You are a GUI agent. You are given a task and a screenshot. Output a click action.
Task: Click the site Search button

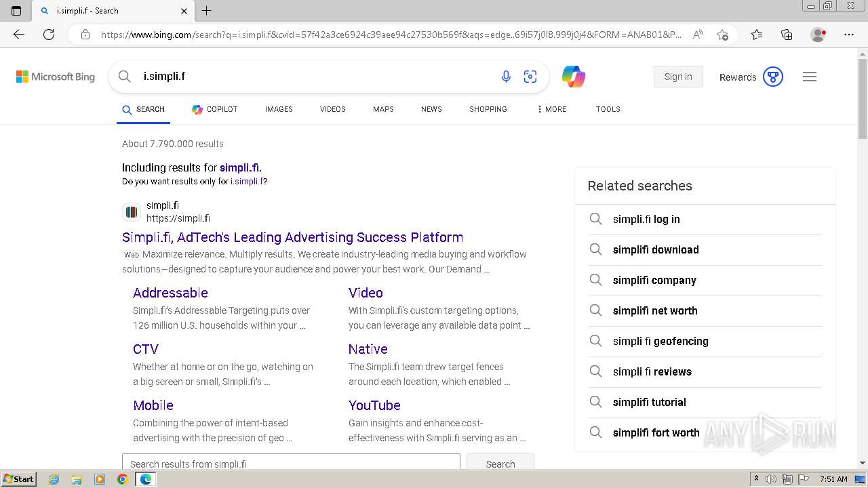click(x=500, y=463)
